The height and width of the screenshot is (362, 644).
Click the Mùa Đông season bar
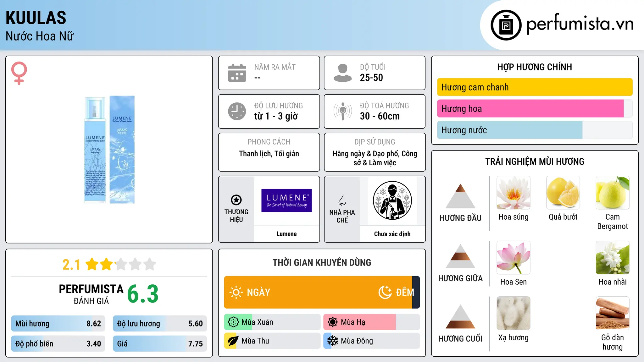[372, 341]
